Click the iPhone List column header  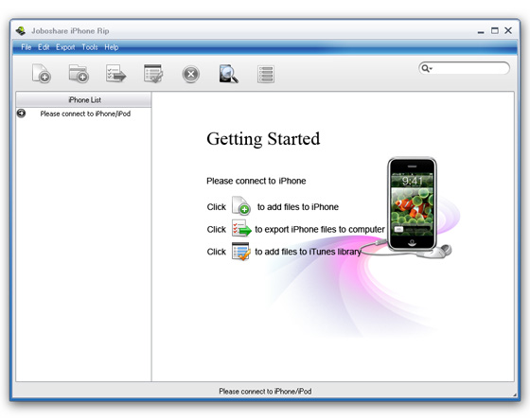coord(83,99)
